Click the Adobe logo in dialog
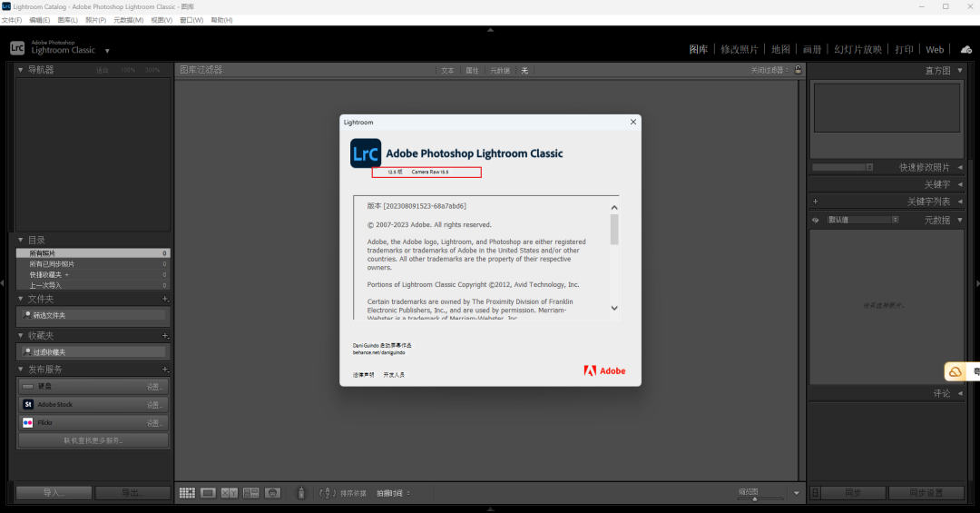This screenshot has width=980, height=513. point(604,371)
